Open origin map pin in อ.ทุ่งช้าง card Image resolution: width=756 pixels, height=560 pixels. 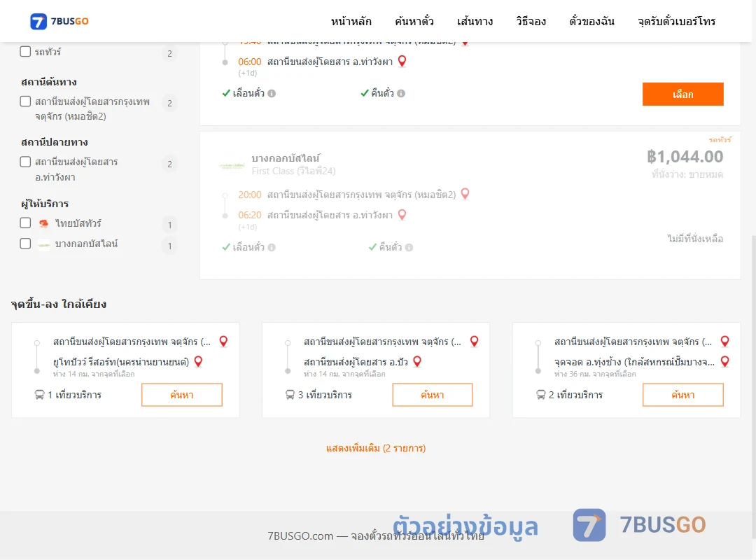724,342
